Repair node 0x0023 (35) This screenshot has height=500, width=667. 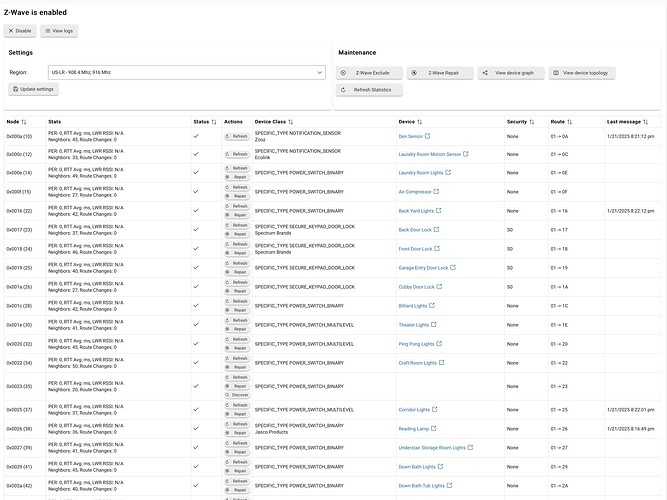coord(237,386)
